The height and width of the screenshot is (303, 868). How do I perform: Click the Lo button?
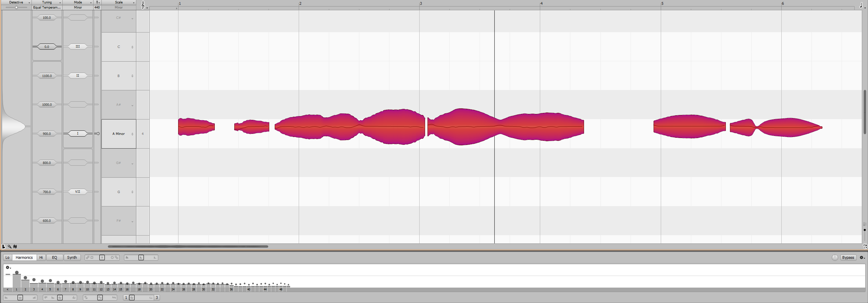point(8,257)
